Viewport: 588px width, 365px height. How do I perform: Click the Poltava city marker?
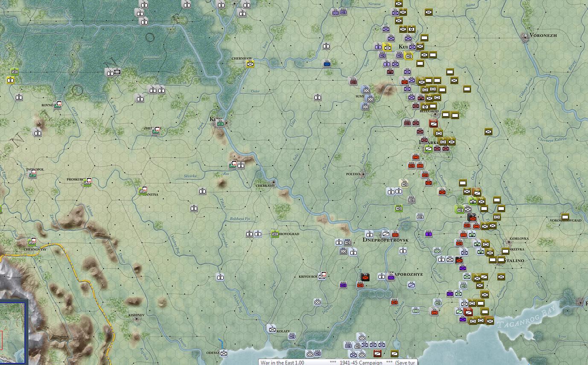point(363,174)
